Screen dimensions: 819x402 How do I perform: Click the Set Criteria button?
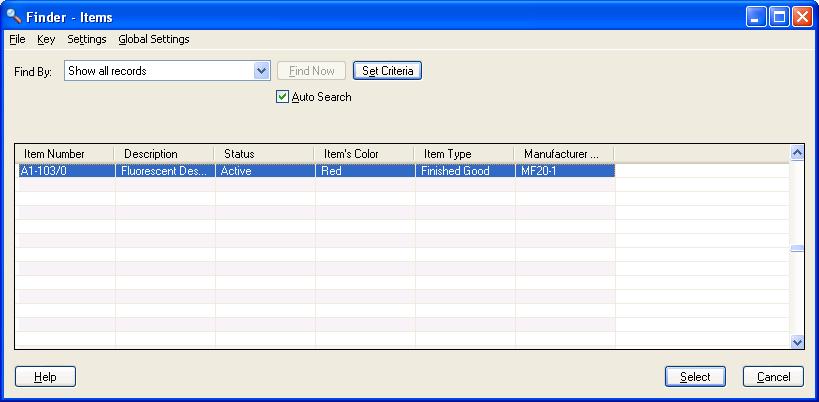tap(387, 71)
